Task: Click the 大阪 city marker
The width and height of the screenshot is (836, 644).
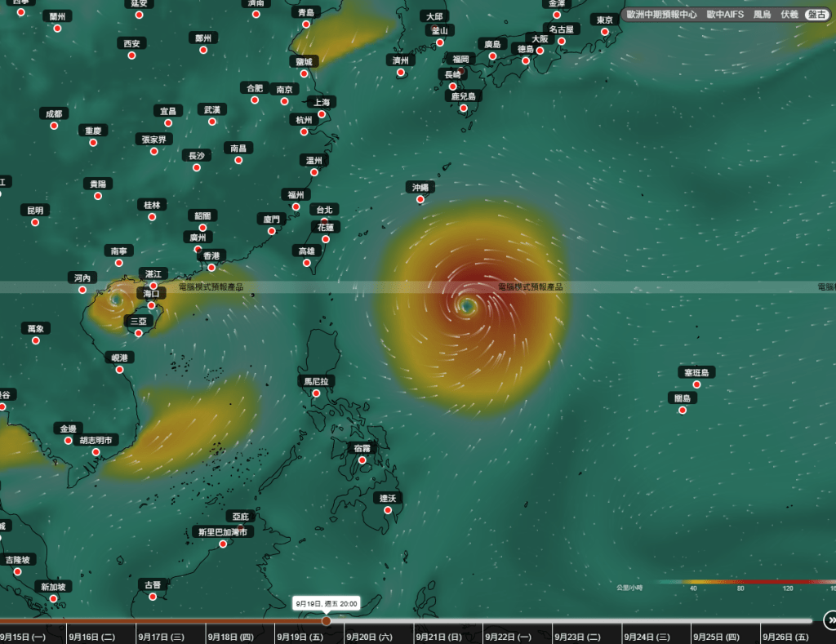Action: click(540, 51)
